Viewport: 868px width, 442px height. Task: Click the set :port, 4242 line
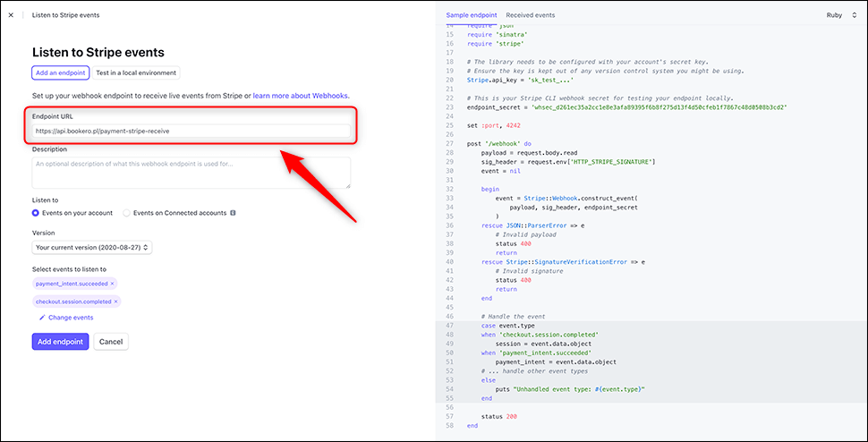[x=493, y=124]
